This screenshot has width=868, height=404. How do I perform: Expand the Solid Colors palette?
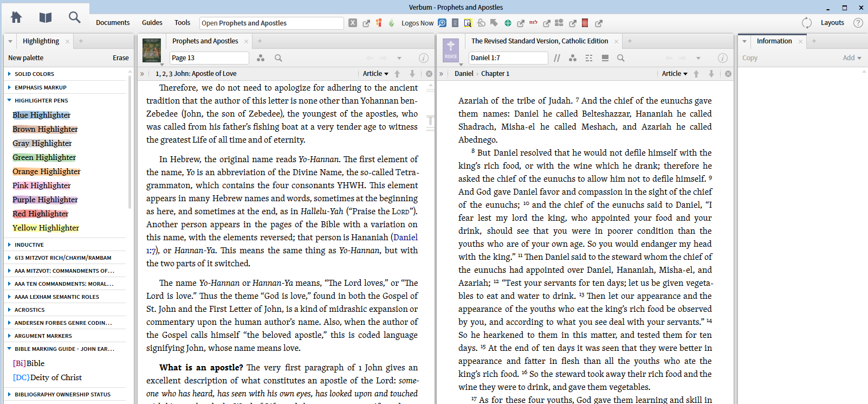9,74
